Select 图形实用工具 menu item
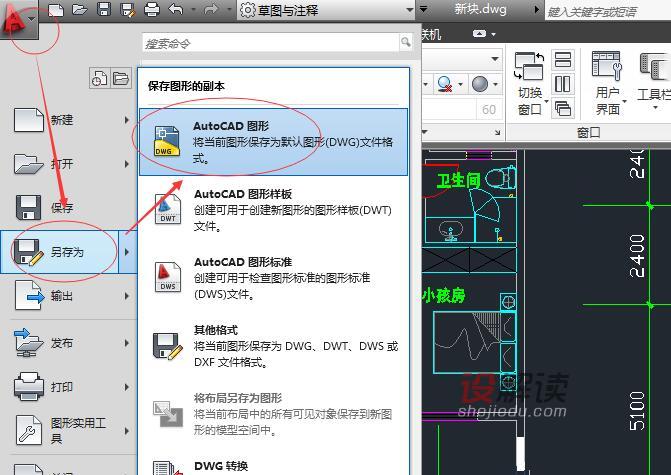The width and height of the screenshot is (671, 475). click(x=68, y=430)
